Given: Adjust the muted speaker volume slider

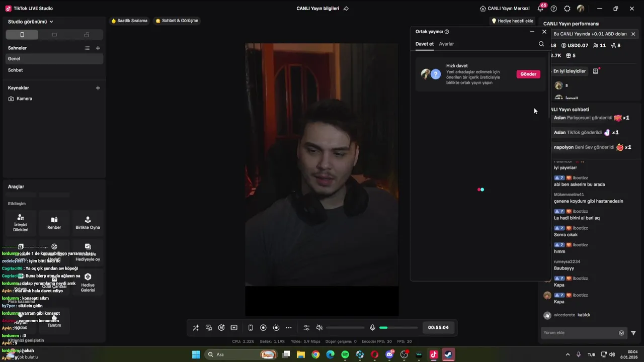Looking at the screenshot, I should (345, 328).
